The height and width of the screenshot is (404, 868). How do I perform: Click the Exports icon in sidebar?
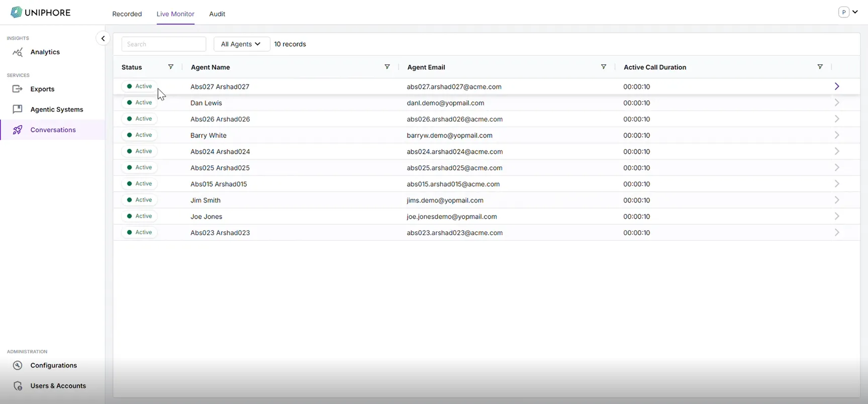[x=18, y=89]
